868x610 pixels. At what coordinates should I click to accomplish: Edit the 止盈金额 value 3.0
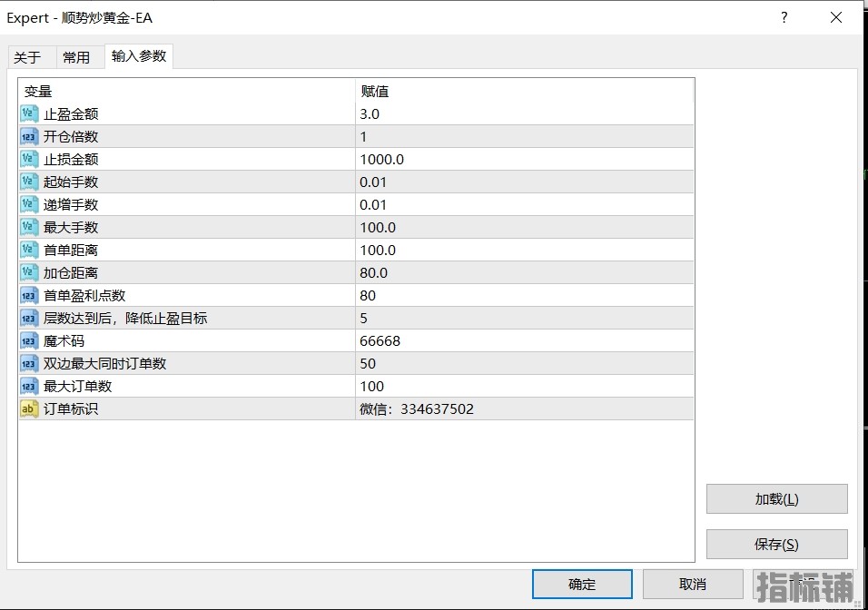(525, 113)
